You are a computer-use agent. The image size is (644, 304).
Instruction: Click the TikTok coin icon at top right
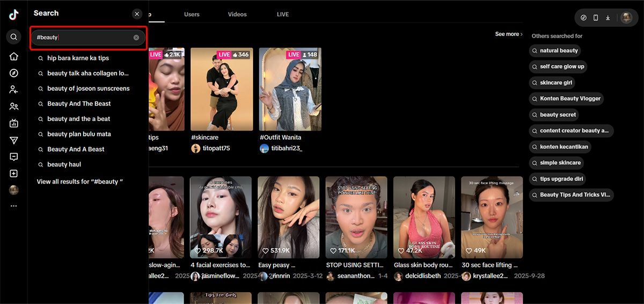pyautogui.click(x=584, y=18)
